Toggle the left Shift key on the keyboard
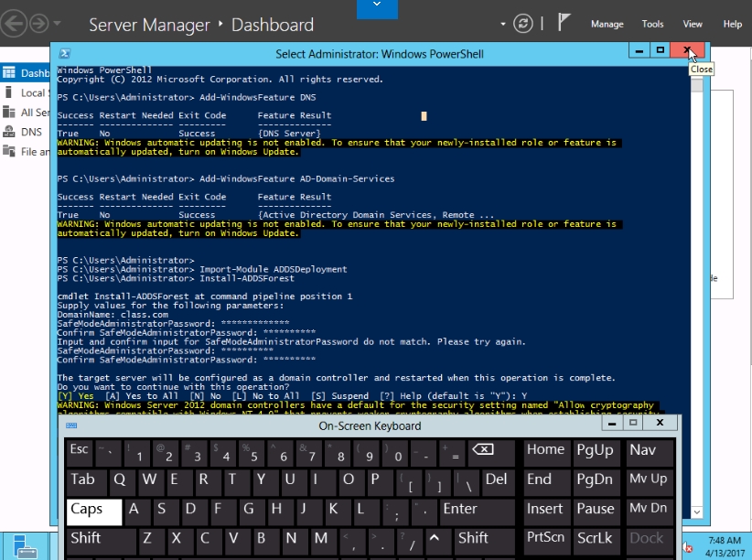 tap(93, 538)
